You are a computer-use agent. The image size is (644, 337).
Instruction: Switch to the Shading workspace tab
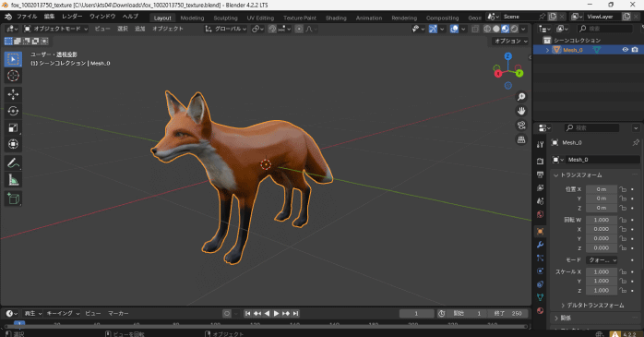click(336, 18)
